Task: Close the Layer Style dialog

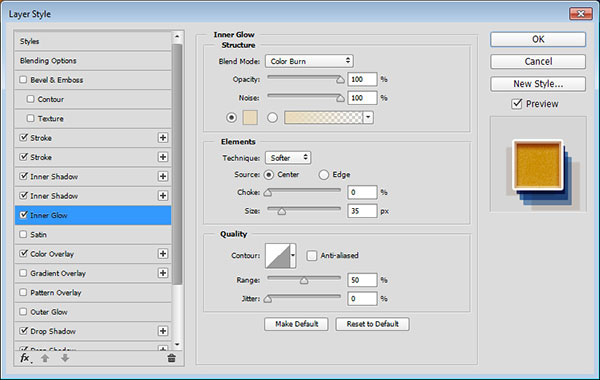Action: click(x=581, y=14)
